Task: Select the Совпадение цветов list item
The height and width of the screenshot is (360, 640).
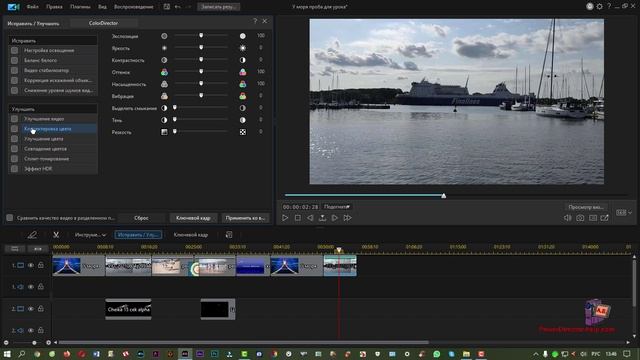Action: click(x=53, y=149)
